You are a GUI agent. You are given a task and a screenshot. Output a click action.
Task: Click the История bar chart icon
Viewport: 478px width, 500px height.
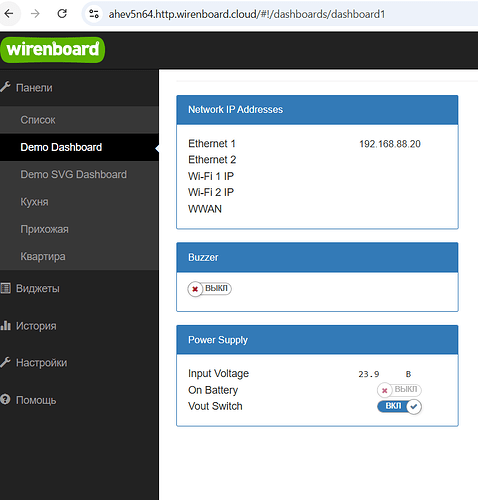coord(5,325)
